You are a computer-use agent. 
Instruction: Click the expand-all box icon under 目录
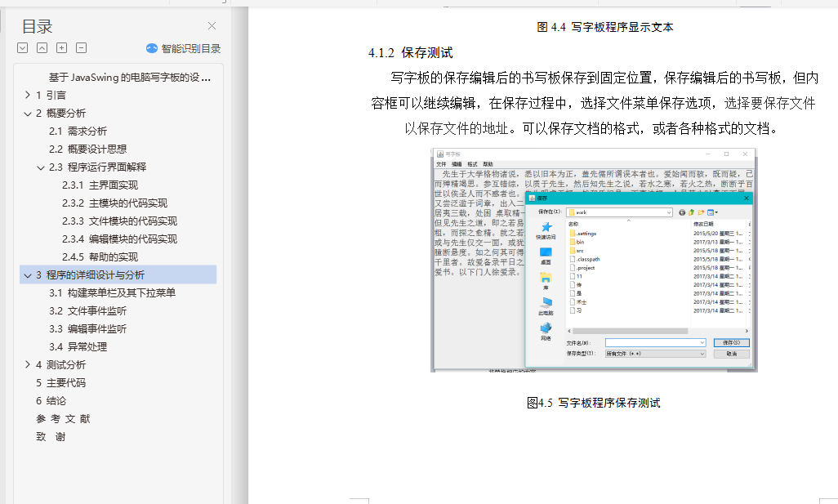pyautogui.click(x=22, y=47)
